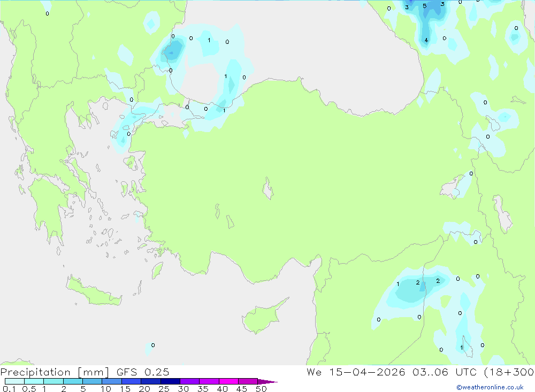
Task: Click the '10' legend scale label
Action: pyautogui.click(x=106, y=389)
